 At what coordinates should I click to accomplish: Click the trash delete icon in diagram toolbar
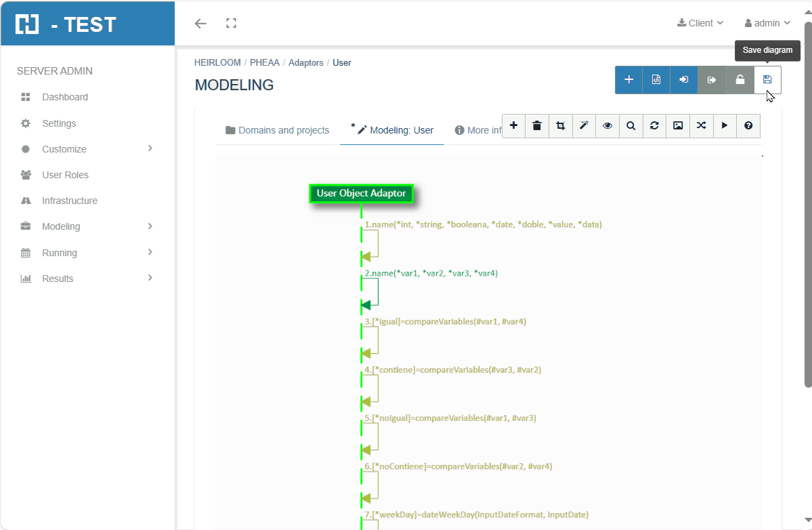coord(537,125)
